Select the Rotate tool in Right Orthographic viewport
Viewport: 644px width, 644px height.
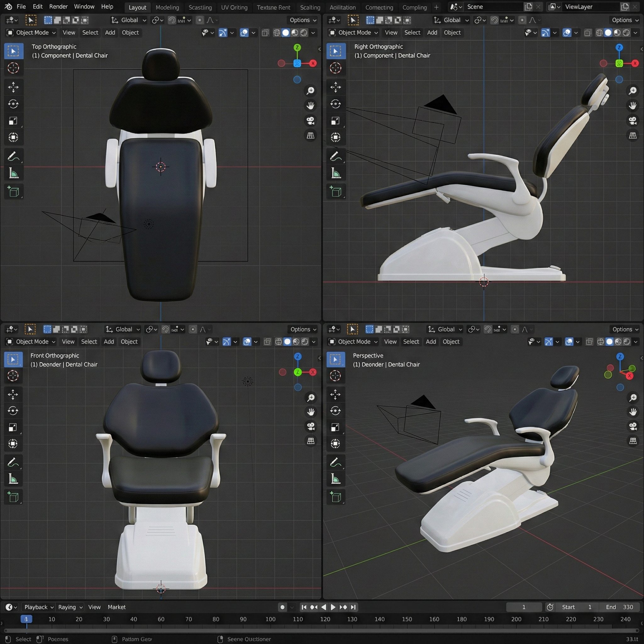(335, 104)
